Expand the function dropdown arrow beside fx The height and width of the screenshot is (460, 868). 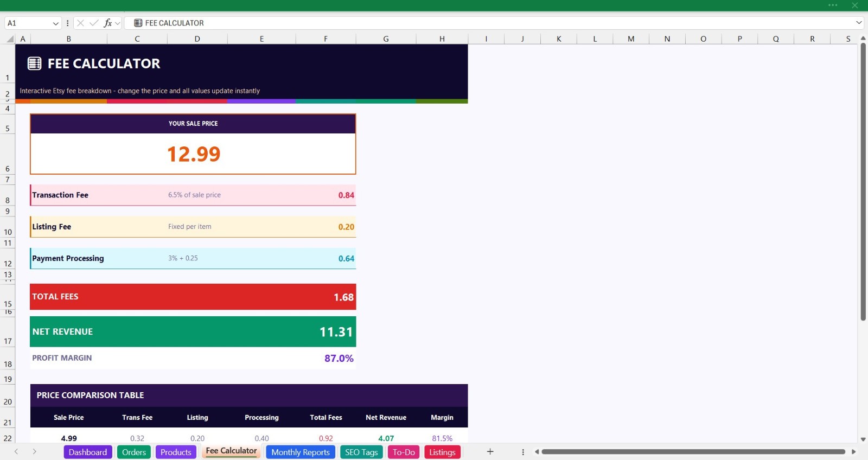[x=118, y=23]
